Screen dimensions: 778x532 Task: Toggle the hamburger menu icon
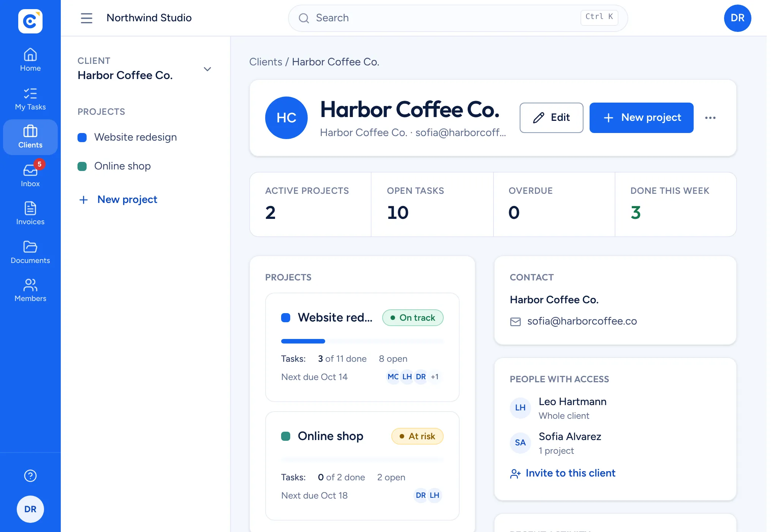pos(87,18)
